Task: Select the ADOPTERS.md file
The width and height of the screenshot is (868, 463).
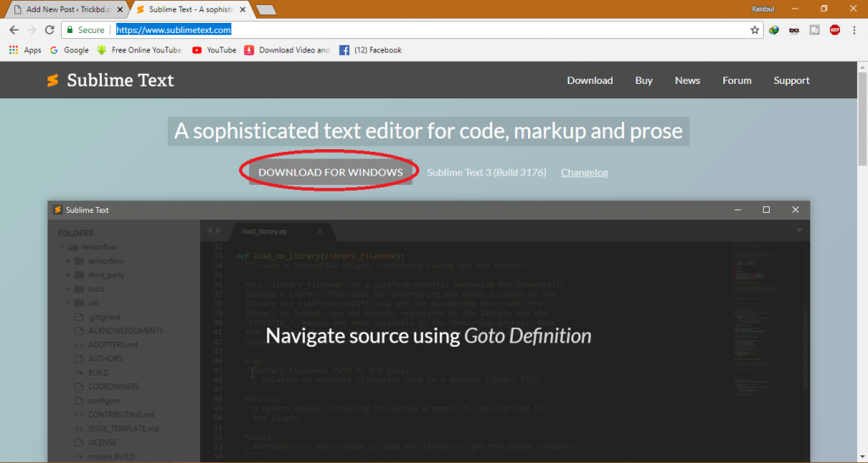Action: [x=113, y=344]
